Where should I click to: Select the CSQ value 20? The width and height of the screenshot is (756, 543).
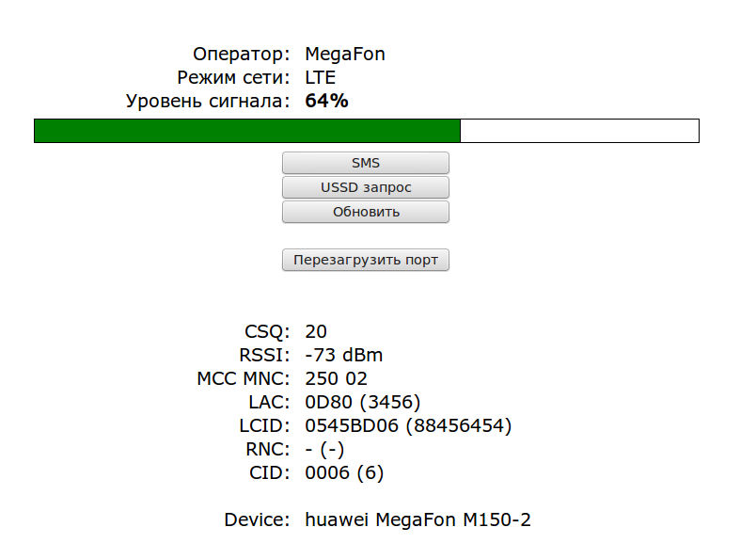(316, 331)
